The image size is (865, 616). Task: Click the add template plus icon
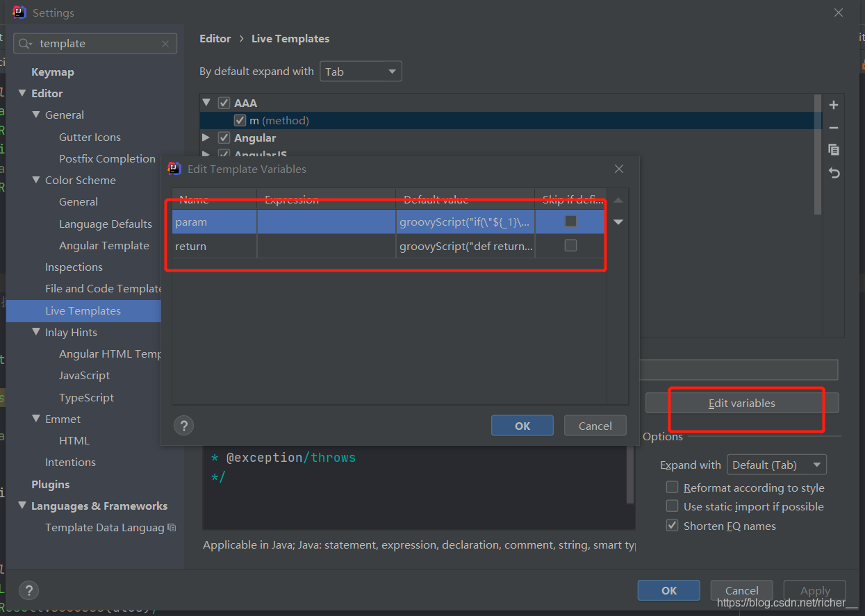tap(834, 105)
